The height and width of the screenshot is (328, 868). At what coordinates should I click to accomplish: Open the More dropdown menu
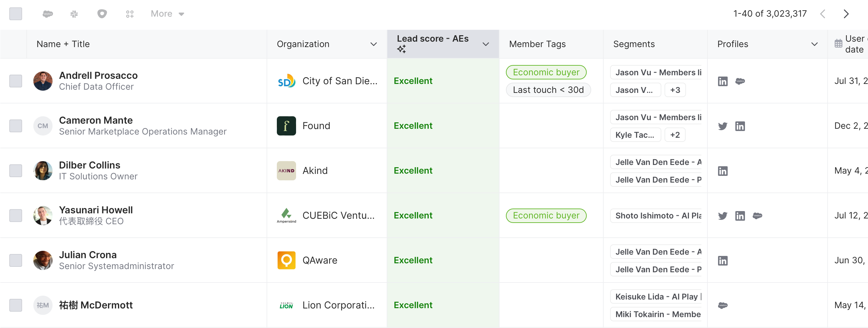168,14
